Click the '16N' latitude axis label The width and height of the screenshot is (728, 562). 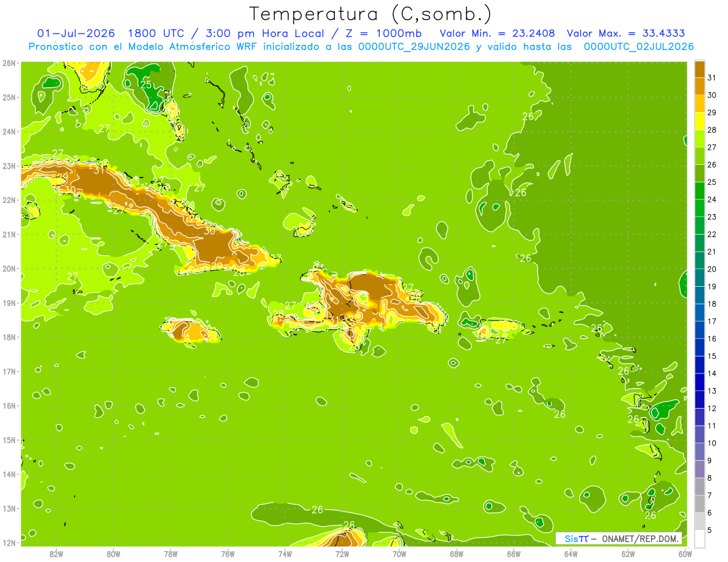(x=9, y=406)
